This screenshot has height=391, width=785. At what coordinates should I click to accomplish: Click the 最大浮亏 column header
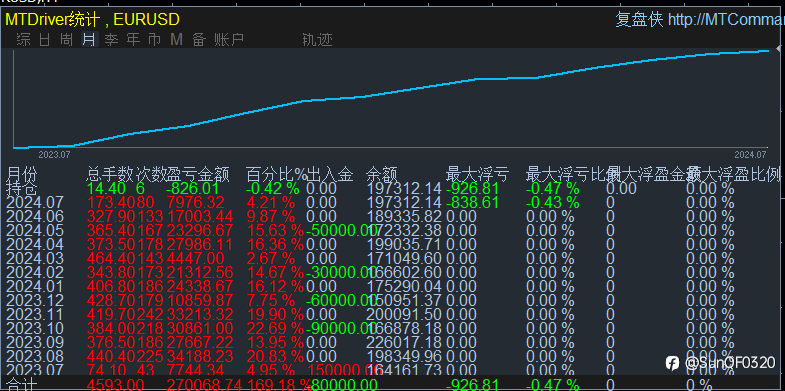coord(478,175)
